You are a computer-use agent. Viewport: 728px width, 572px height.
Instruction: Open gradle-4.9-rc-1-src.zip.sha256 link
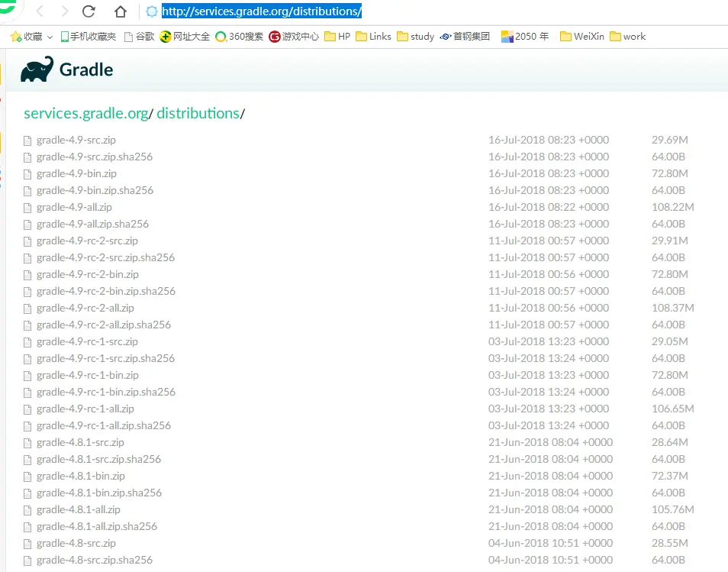pos(106,358)
